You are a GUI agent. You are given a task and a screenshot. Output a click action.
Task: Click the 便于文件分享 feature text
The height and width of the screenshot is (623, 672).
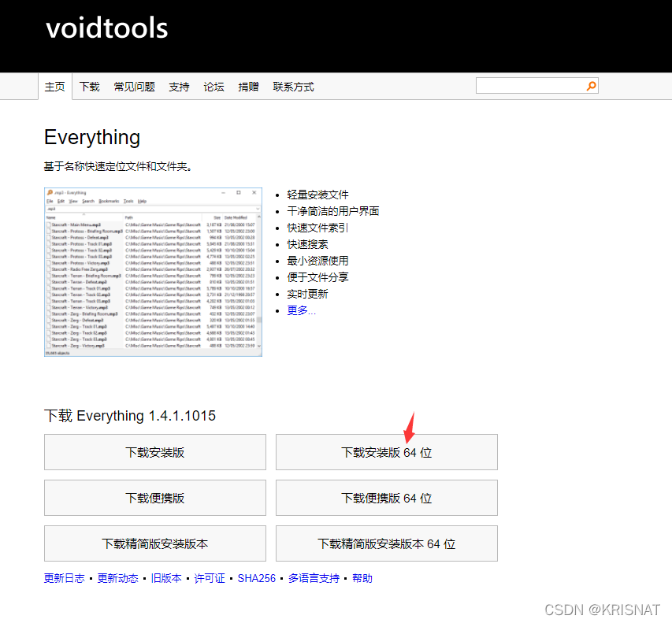point(317,278)
